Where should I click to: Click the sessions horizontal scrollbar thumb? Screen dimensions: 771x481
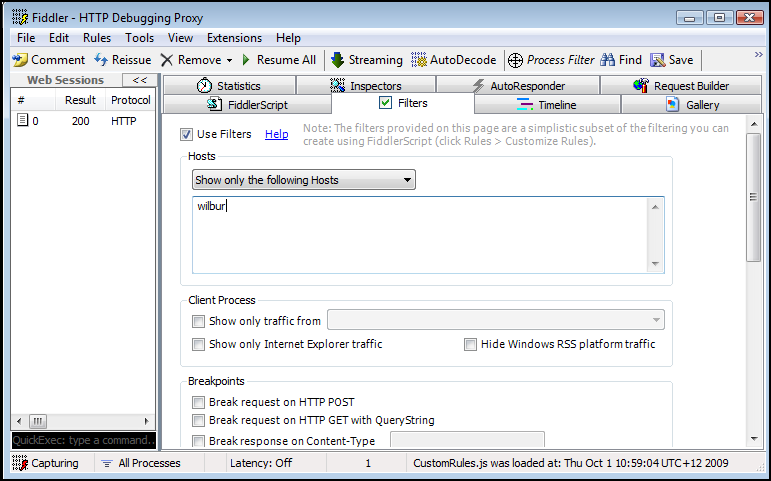(x=38, y=421)
